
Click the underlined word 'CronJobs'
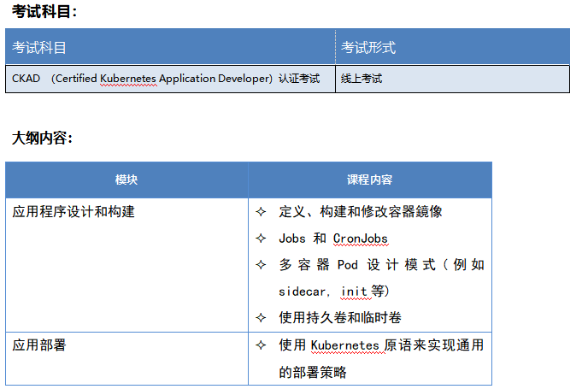click(361, 239)
